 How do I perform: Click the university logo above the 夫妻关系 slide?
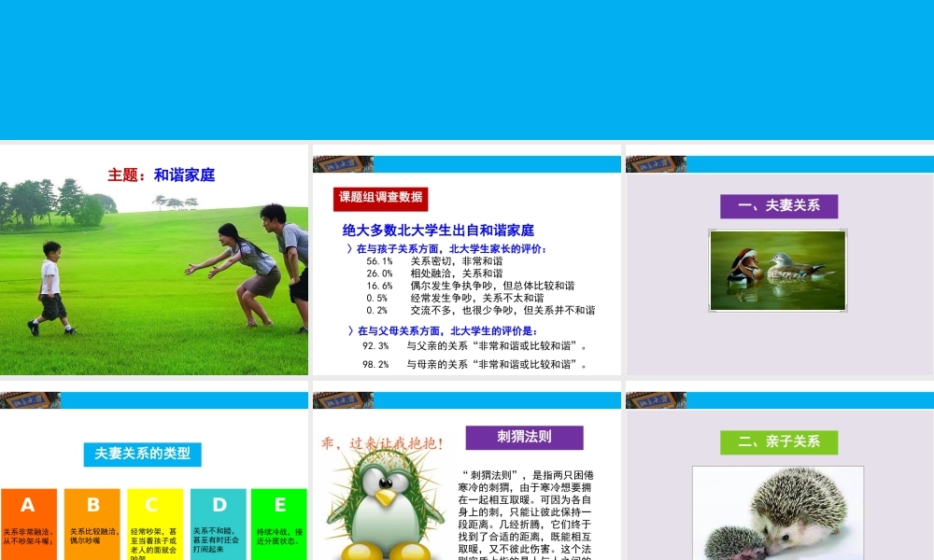(x=654, y=162)
